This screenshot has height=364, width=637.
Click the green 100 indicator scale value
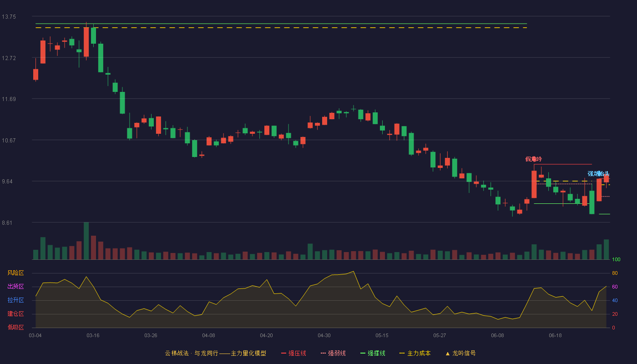coord(616,260)
